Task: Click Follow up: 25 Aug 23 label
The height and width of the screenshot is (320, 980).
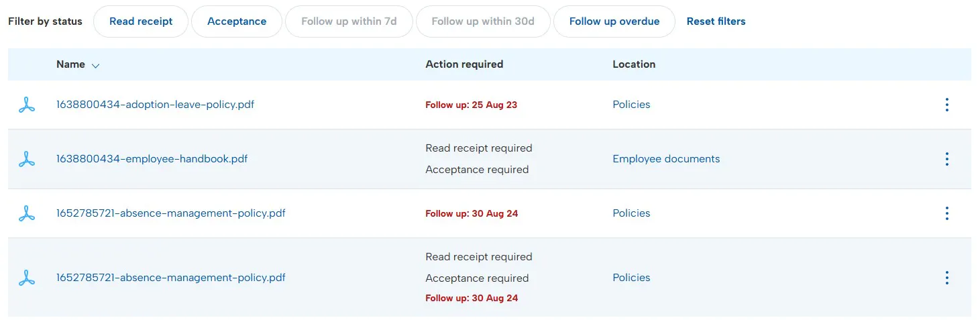Action: tap(471, 105)
